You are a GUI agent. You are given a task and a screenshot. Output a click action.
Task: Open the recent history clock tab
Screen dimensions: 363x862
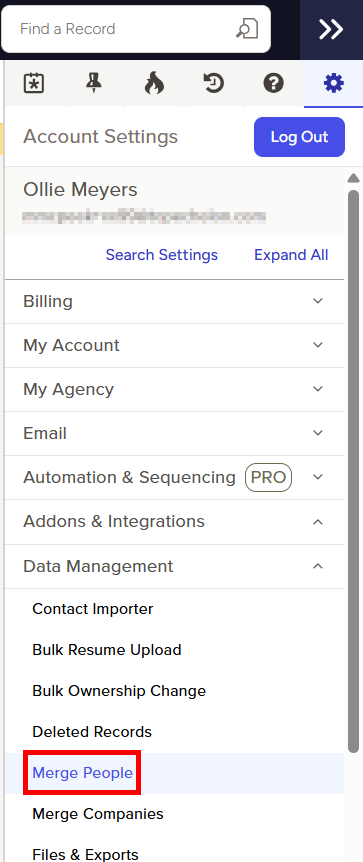(x=213, y=84)
